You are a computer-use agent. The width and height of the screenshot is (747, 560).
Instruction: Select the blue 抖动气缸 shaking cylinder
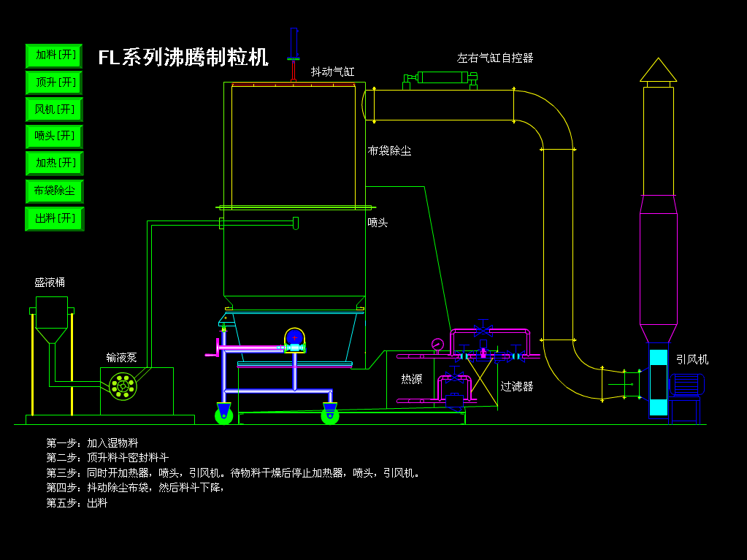click(294, 44)
